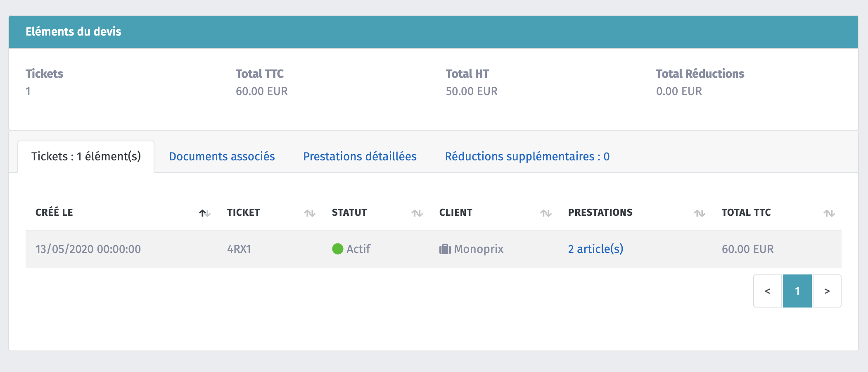Click the Eléments du devis panel header
This screenshot has height=372, width=868.
pos(74,32)
